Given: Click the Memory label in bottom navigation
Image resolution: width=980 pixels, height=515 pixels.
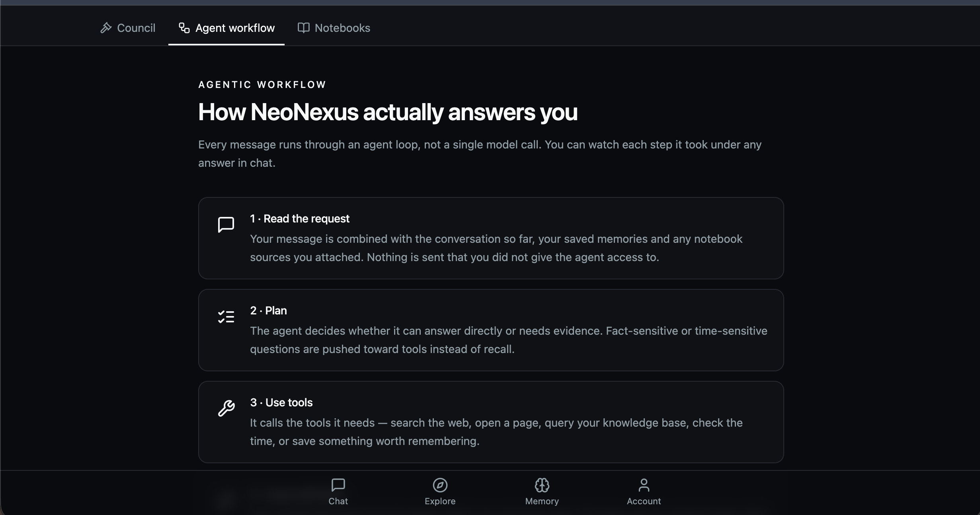Looking at the screenshot, I should point(542,501).
